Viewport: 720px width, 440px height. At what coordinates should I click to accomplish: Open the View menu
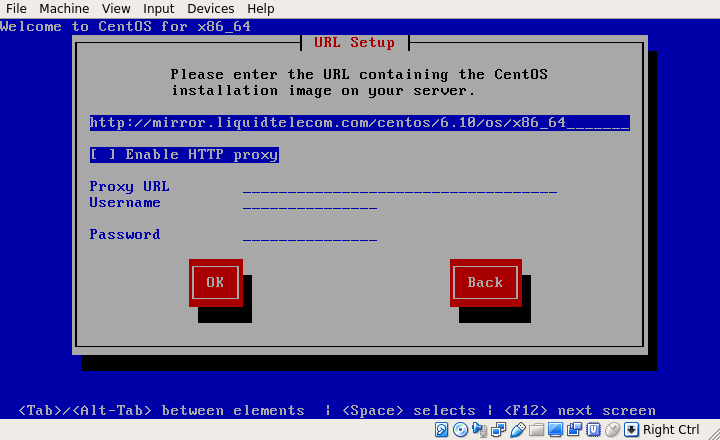(x=116, y=9)
